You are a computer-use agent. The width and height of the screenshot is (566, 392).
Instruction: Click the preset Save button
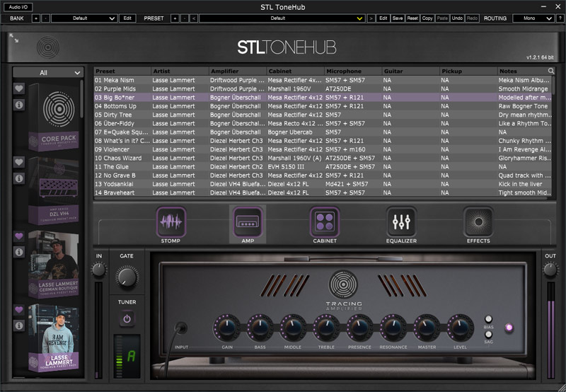[398, 18]
